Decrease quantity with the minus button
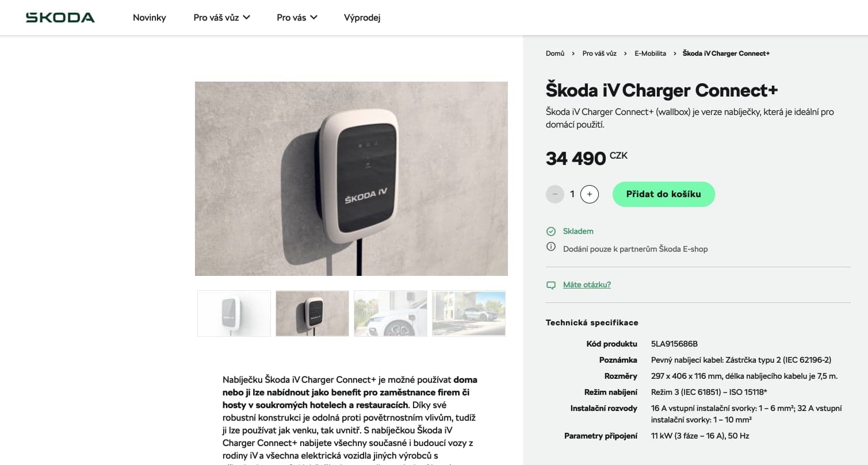Viewport: 868px width, 465px height. click(555, 194)
